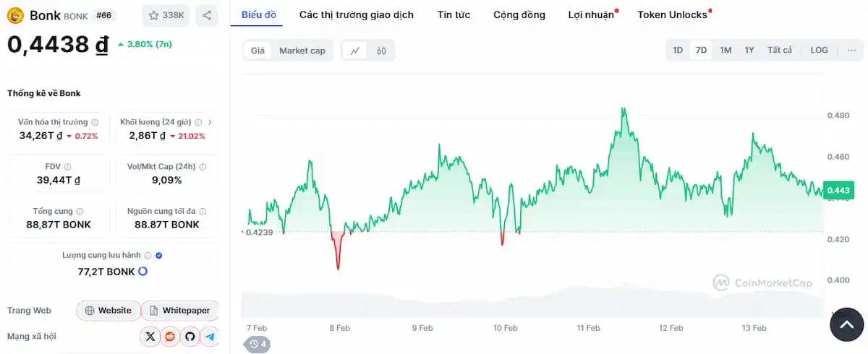Open Bonk's Reddit community icon

coord(170,336)
